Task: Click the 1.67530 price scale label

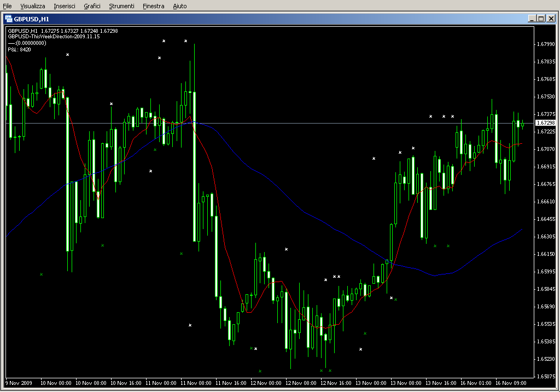Action: pyautogui.click(x=546, y=97)
